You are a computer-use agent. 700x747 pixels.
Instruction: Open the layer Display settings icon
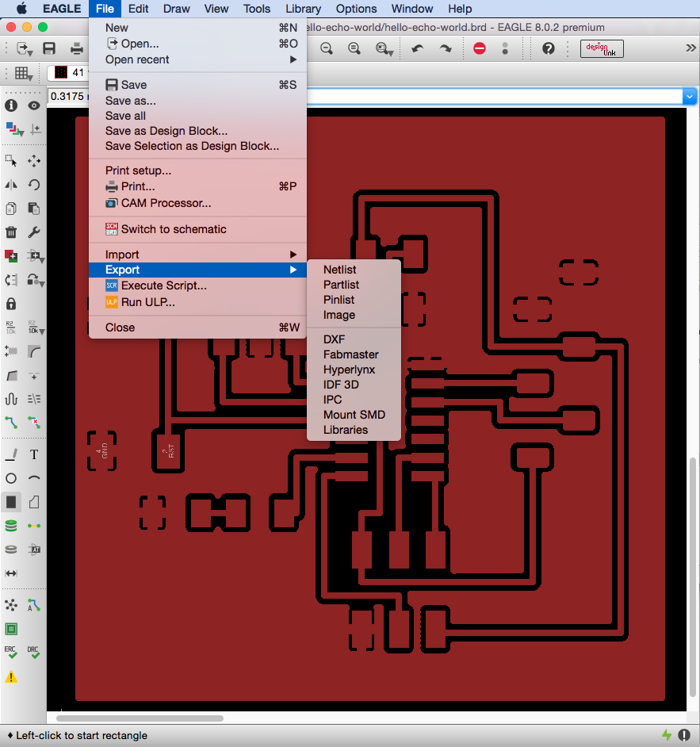(13, 128)
